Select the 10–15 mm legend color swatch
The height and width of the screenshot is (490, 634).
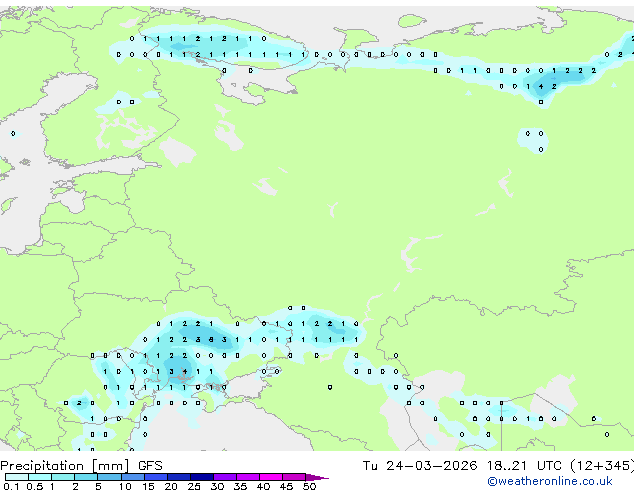click(133, 477)
